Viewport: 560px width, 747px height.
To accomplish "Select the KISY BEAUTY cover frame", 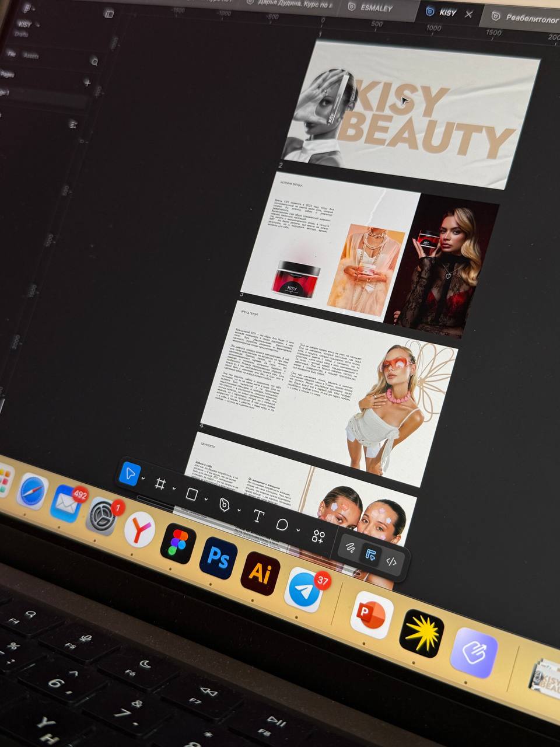I will click(x=410, y=115).
